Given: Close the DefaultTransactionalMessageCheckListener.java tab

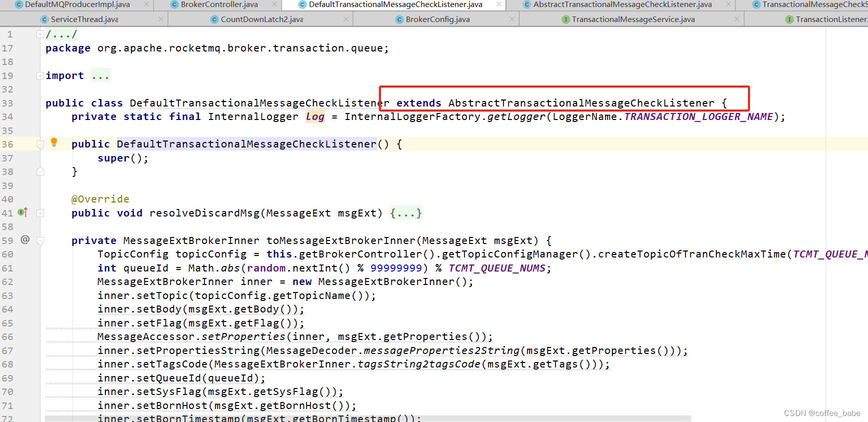Looking at the screenshot, I should tap(499, 4).
